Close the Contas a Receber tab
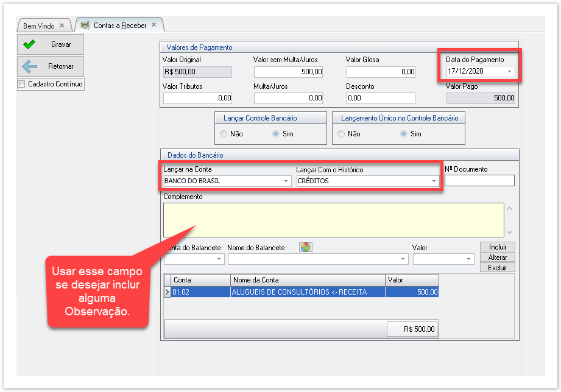The width and height of the screenshot is (561, 392). (154, 25)
